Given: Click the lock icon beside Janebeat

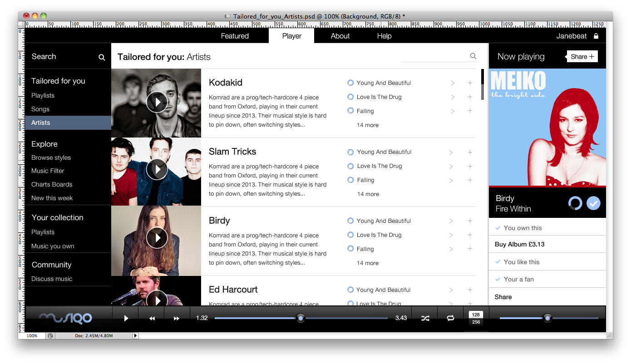Looking at the screenshot, I should click(x=596, y=36).
